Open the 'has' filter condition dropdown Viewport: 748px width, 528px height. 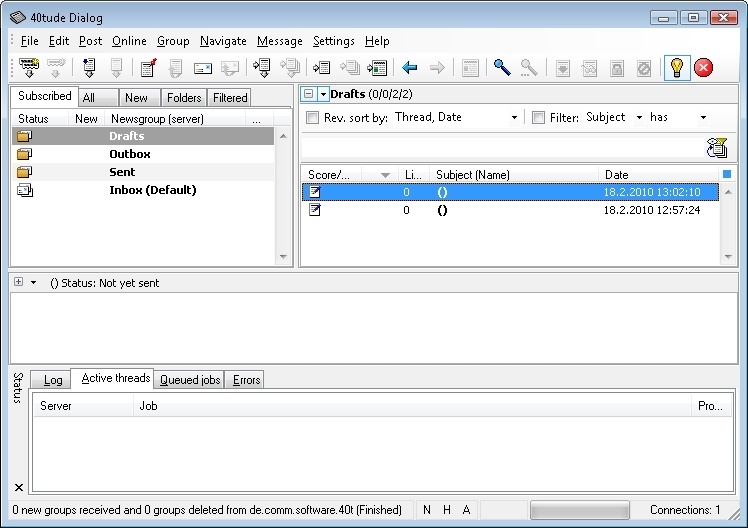[703, 117]
